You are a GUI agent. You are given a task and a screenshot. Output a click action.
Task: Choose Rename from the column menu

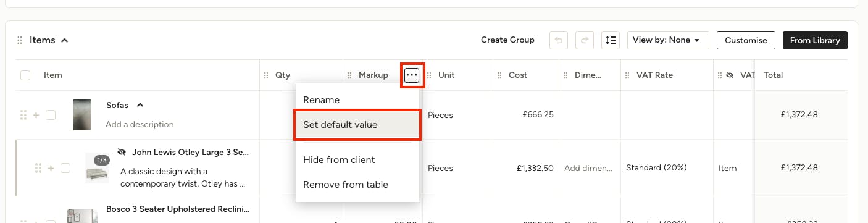point(357,99)
